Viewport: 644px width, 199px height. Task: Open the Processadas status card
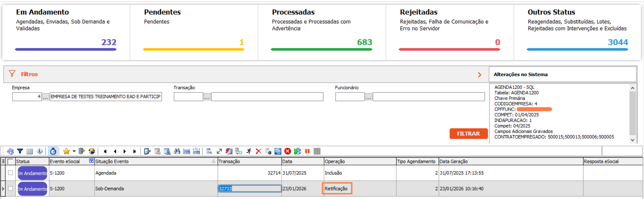pos(321,32)
